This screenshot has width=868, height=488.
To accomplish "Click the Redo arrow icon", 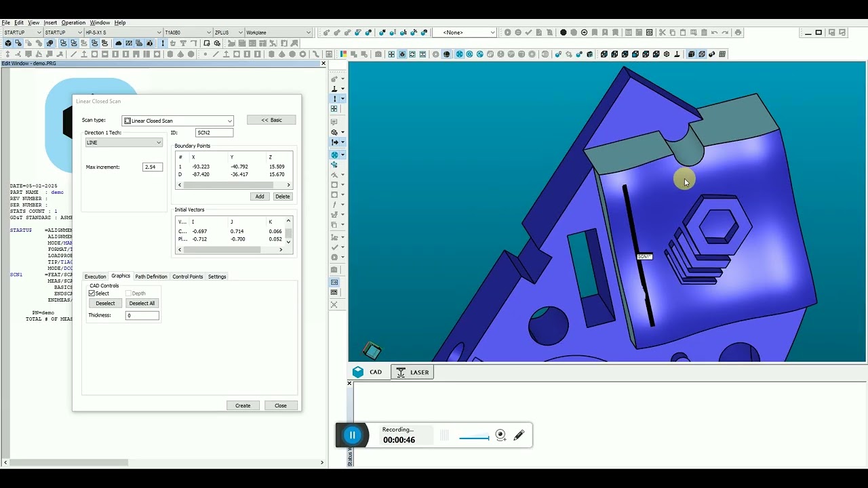I will click(x=725, y=33).
